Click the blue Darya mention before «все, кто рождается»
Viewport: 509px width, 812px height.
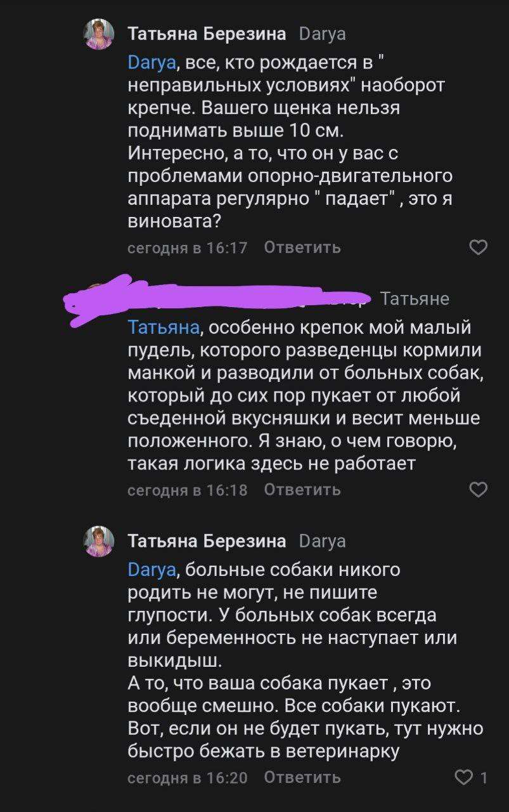coord(151,62)
